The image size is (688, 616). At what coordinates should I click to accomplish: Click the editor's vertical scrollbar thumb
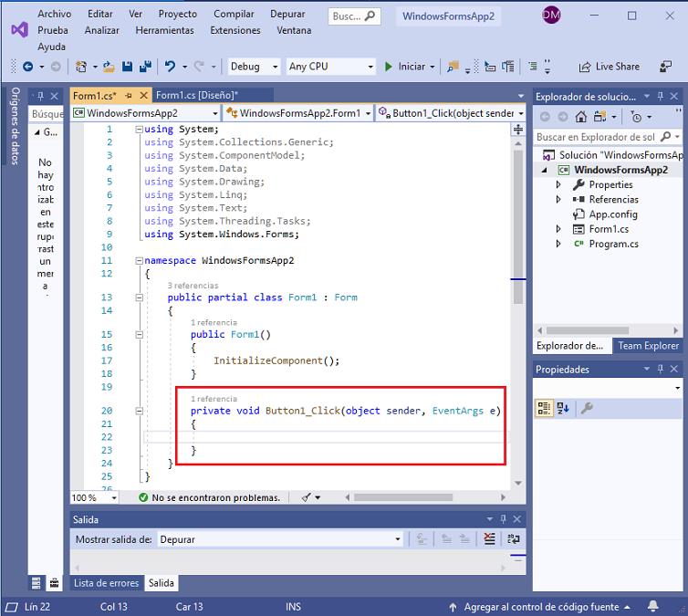tap(518, 227)
